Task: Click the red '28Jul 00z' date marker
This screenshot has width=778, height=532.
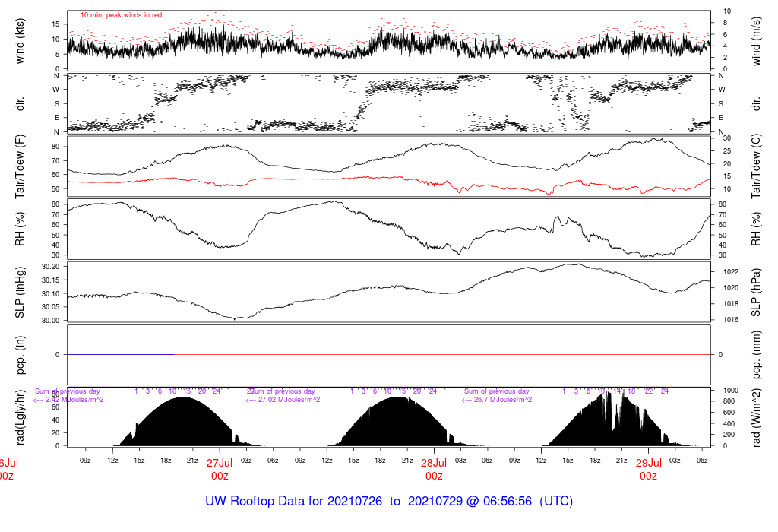Action: (434, 470)
